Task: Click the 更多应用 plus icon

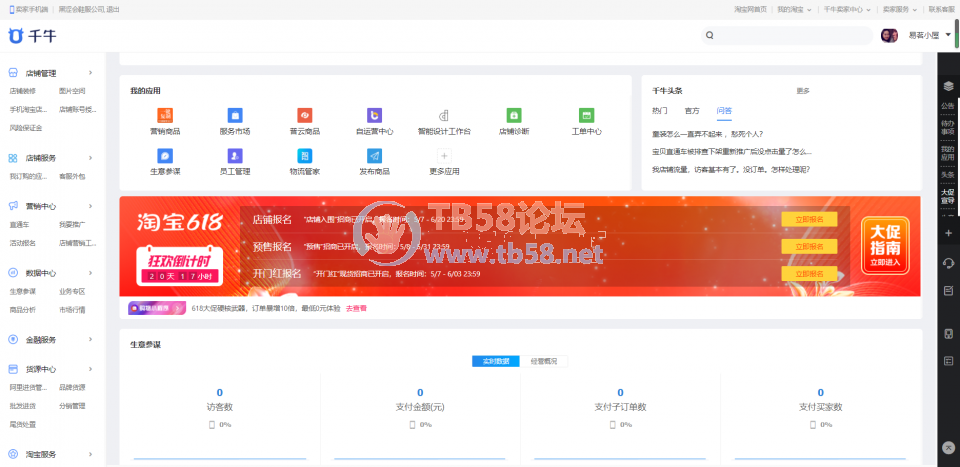Action: click(x=444, y=157)
